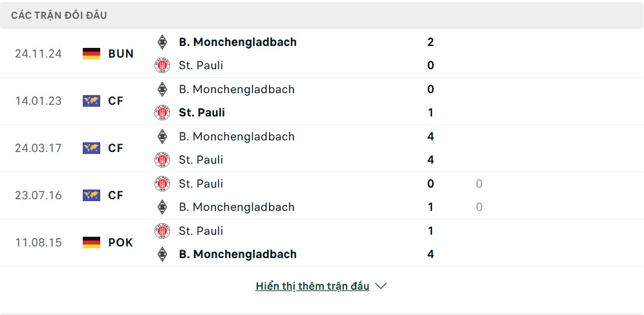Click the half-time 0 score beside St. Pauli on 23.07.16
The image size is (644, 315).
point(479,184)
